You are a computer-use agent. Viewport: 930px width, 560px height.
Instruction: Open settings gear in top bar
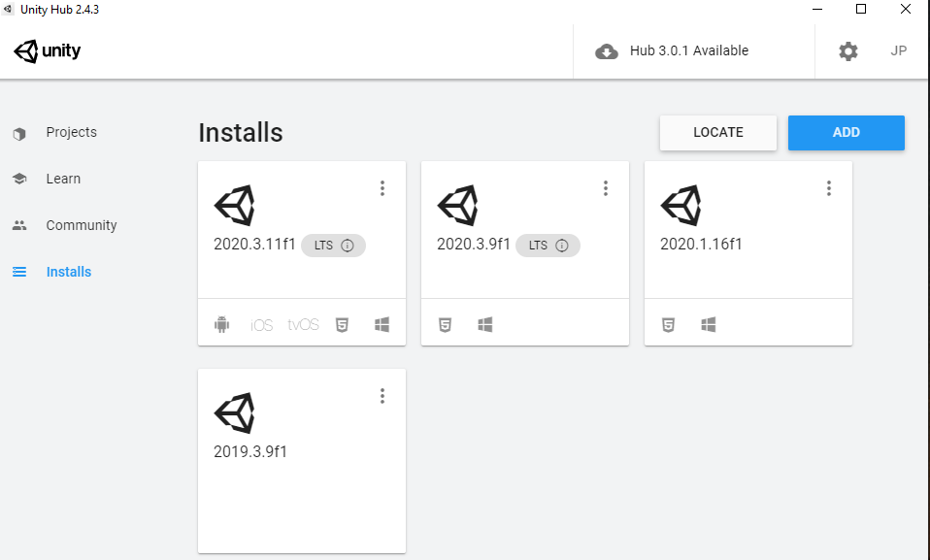click(x=847, y=51)
